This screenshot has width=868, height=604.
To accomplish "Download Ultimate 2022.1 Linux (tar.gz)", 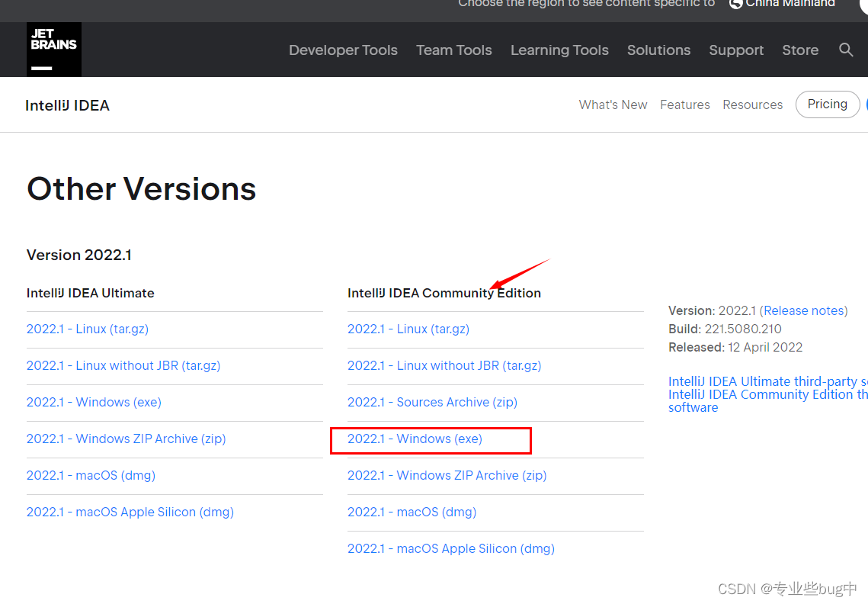I will (88, 329).
